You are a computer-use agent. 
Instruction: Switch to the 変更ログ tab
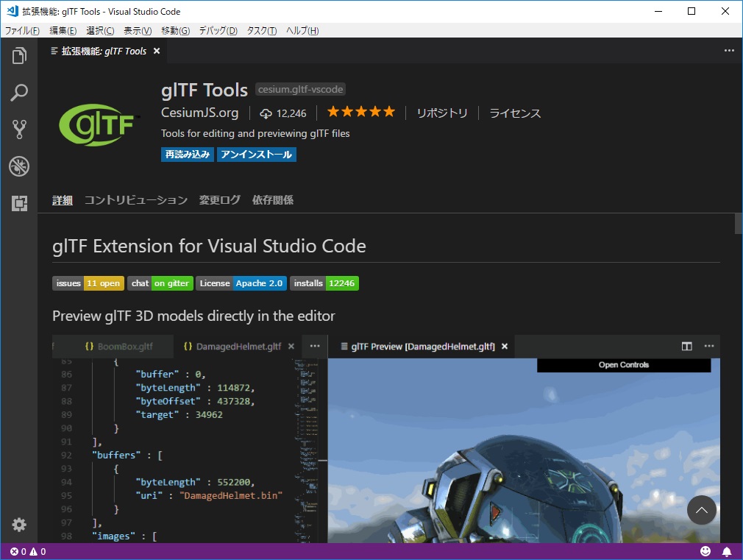point(218,199)
